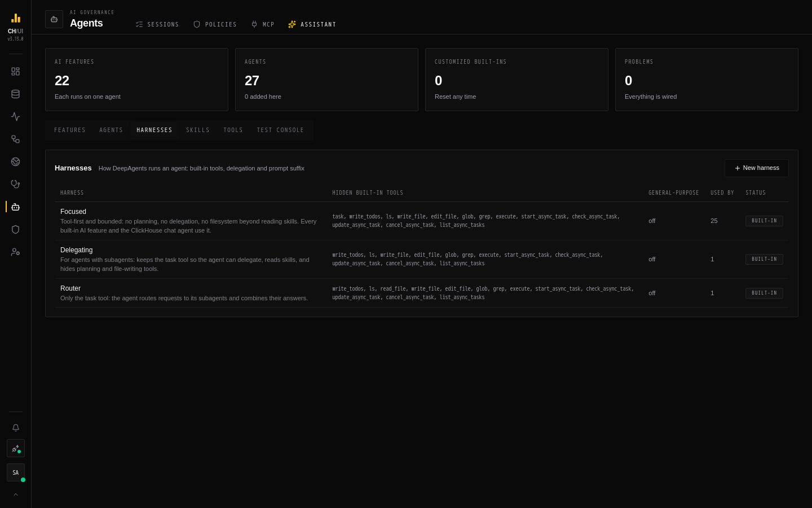Click the Used By column header

click(x=722, y=193)
